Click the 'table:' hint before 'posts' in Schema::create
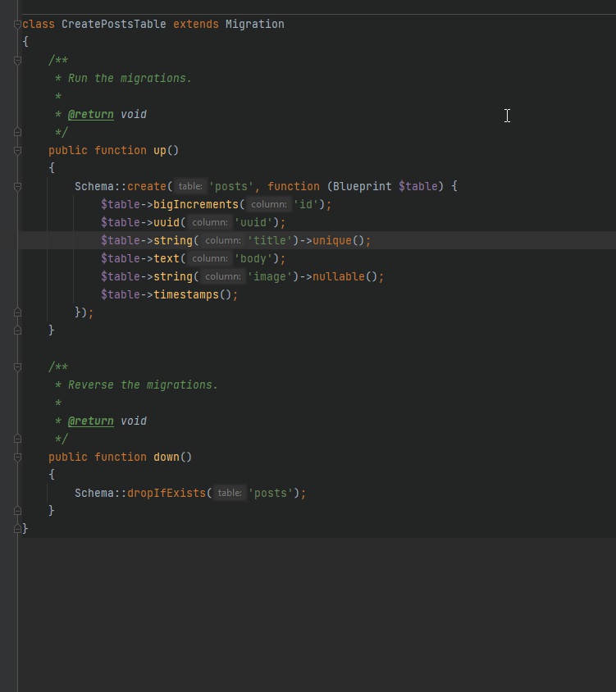 (190, 186)
